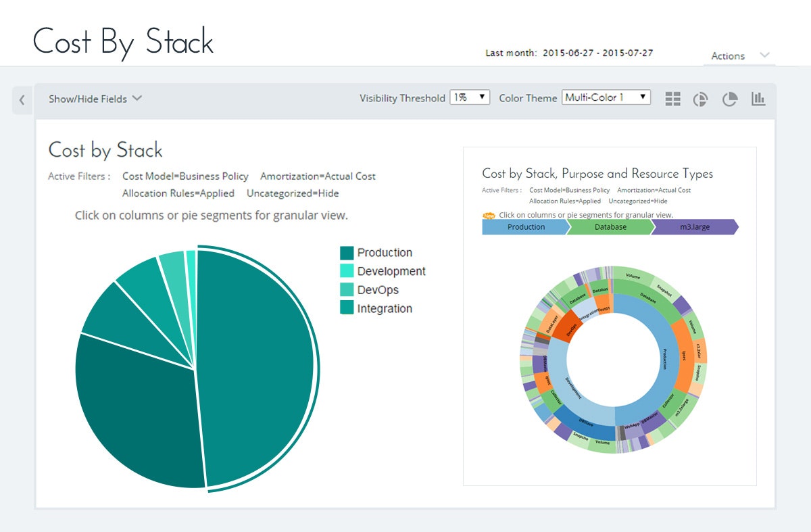Click the date range 2015-06-27 - 2015-07-27
The width and height of the screenshot is (811, 532).
[598, 53]
